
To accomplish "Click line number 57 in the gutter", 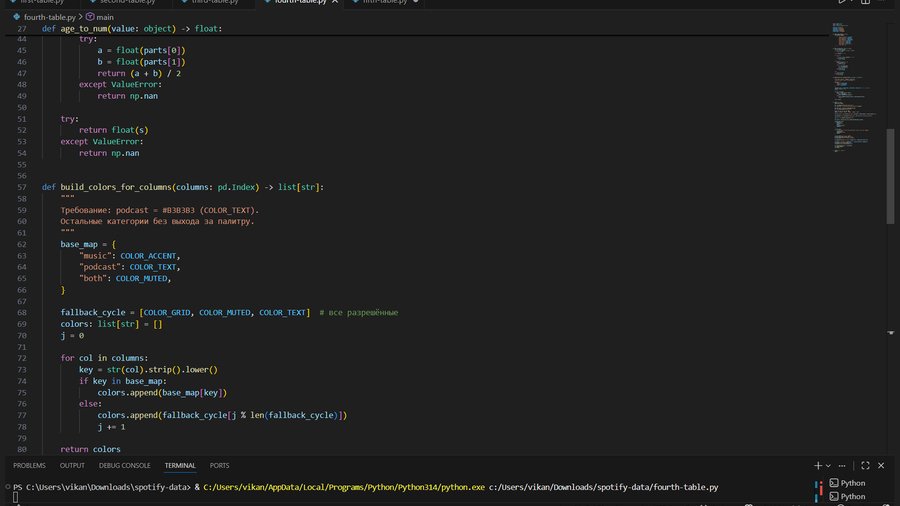I will pyautogui.click(x=20, y=187).
